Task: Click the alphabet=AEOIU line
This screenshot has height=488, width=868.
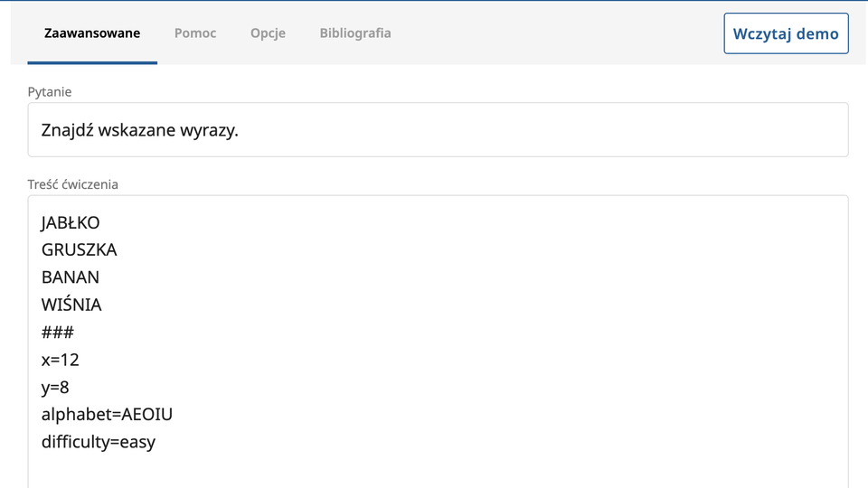Action: click(107, 415)
